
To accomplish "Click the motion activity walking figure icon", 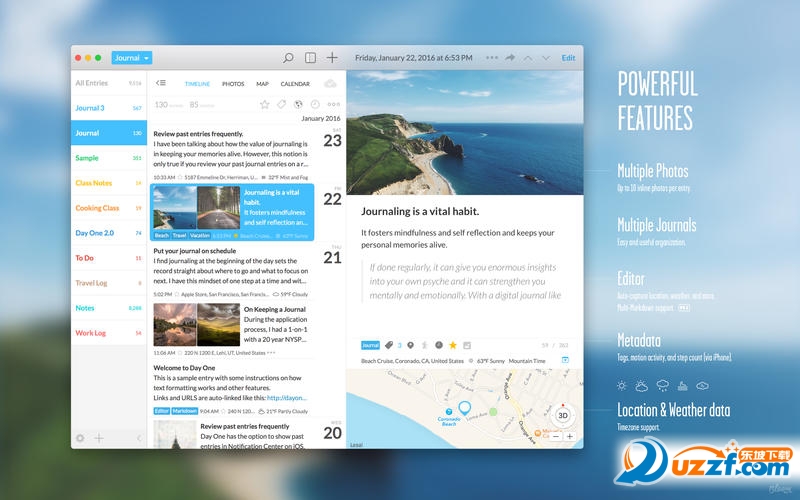I will (424, 345).
